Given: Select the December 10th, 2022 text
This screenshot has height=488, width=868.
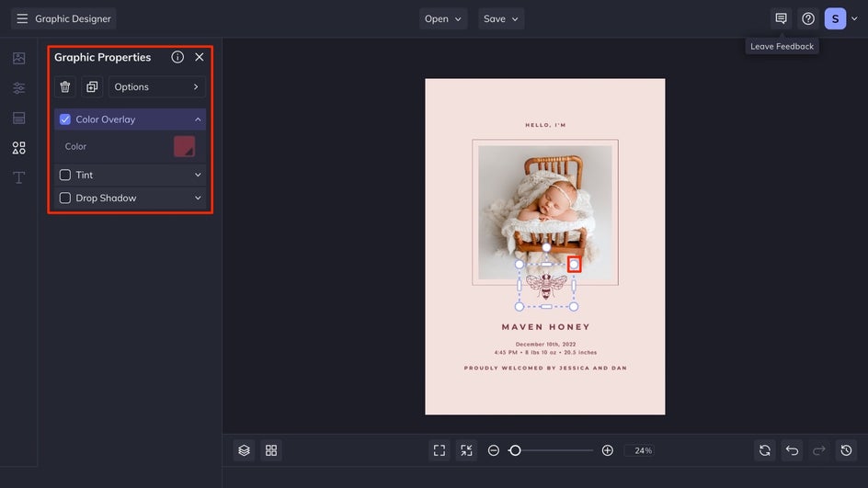Looking at the screenshot, I should point(545,344).
